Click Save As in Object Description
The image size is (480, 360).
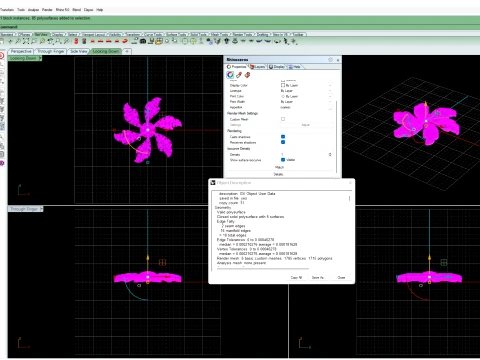point(318,277)
